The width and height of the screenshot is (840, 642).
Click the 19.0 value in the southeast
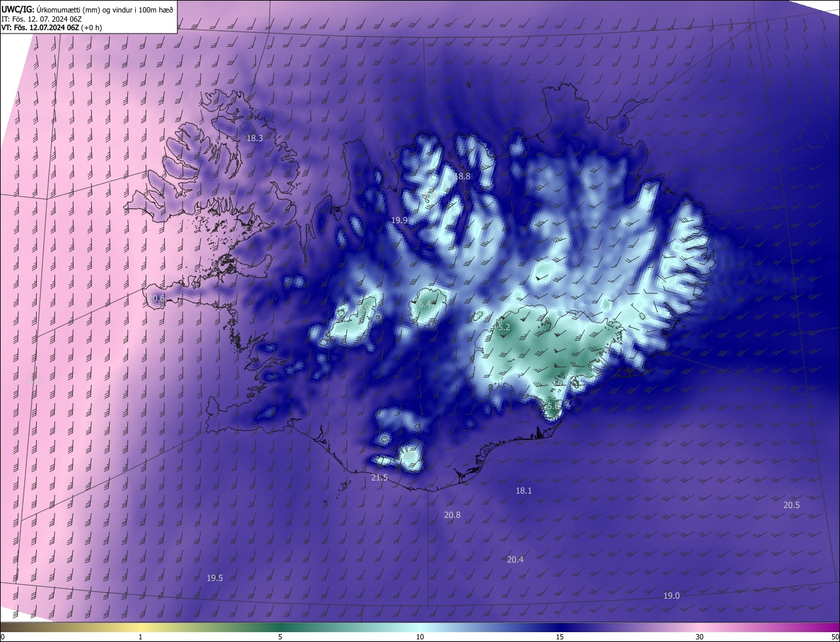tap(671, 596)
